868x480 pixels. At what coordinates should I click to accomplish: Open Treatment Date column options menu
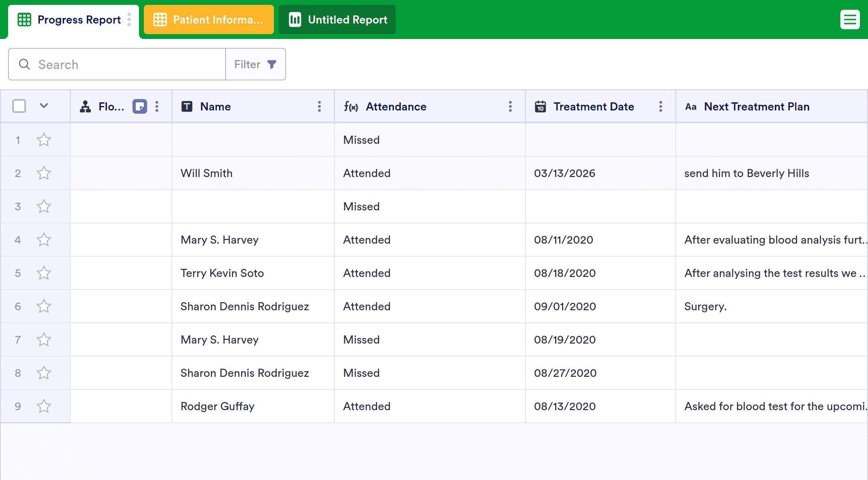coord(661,106)
